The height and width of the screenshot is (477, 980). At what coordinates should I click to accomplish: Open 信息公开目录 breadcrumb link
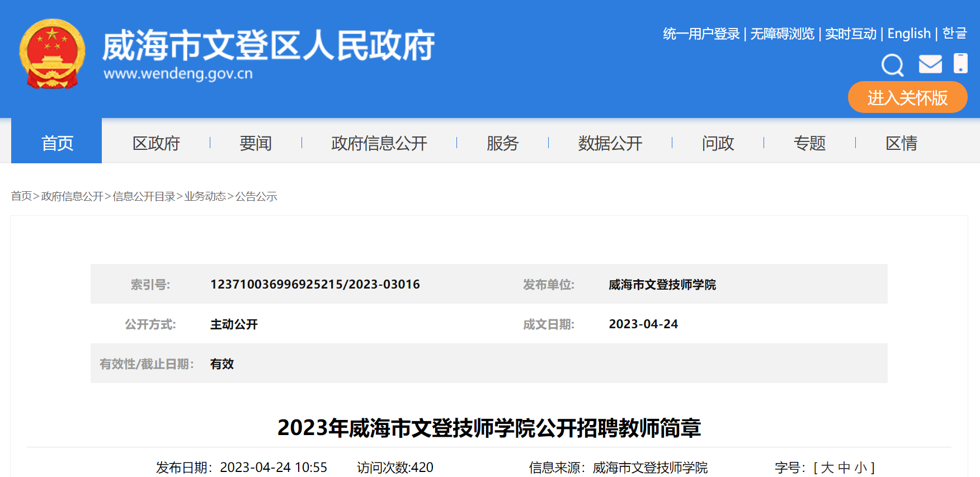tap(144, 196)
